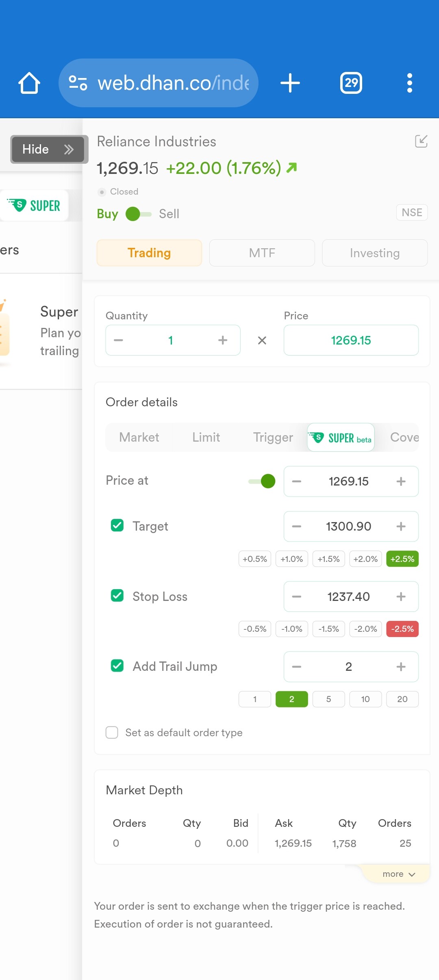Increase Target price with plus icon
This screenshot has width=439, height=980.
coord(401,526)
